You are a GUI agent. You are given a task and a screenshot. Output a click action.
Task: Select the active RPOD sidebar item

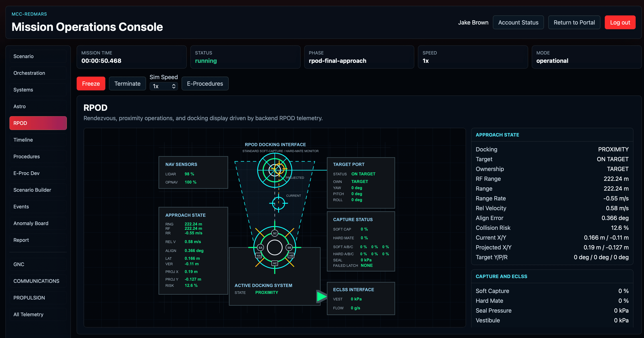pos(38,123)
